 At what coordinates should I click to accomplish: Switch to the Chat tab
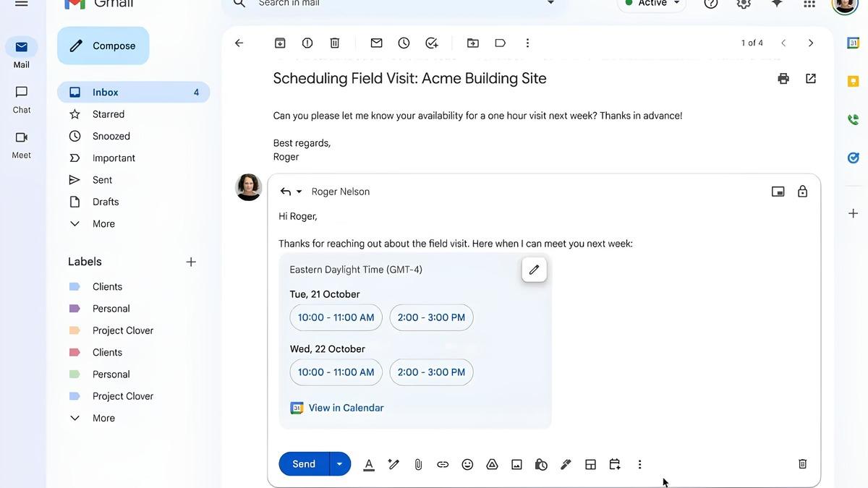tap(22, 99)
